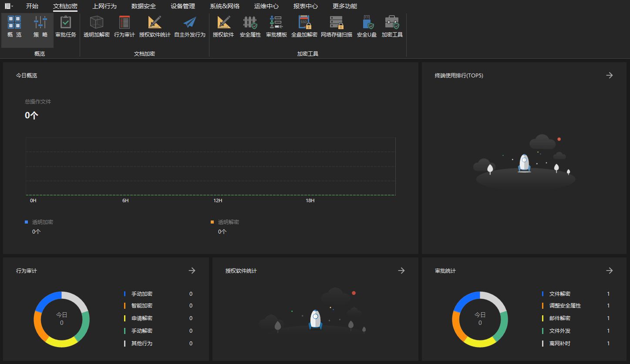The width and height of the screenshot is (630, 364).
Task: Open the 行为审计 behavior audit icon
Action: click(x=125, y=27)
